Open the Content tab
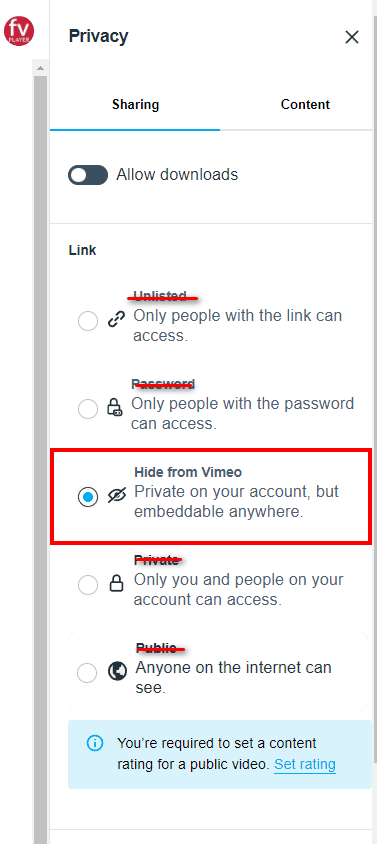 305,104
